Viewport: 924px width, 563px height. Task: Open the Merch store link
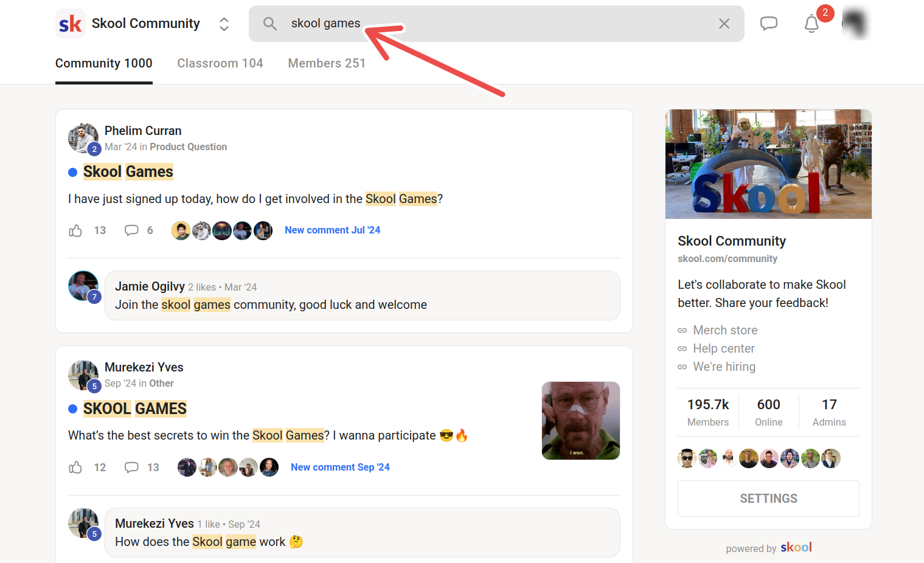725,330
